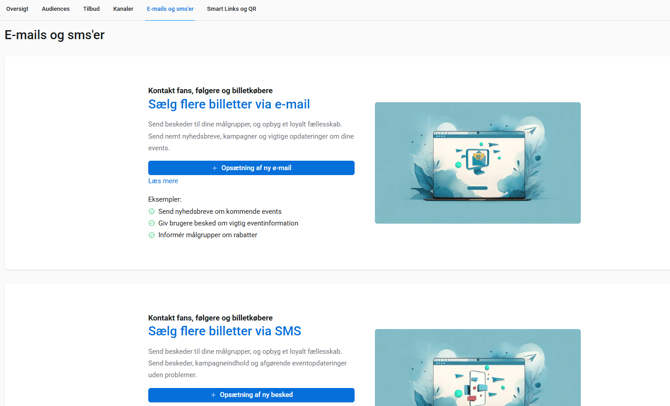Click the E-mails og sms'er tab
670x406 pixels.
coord(170,9)
